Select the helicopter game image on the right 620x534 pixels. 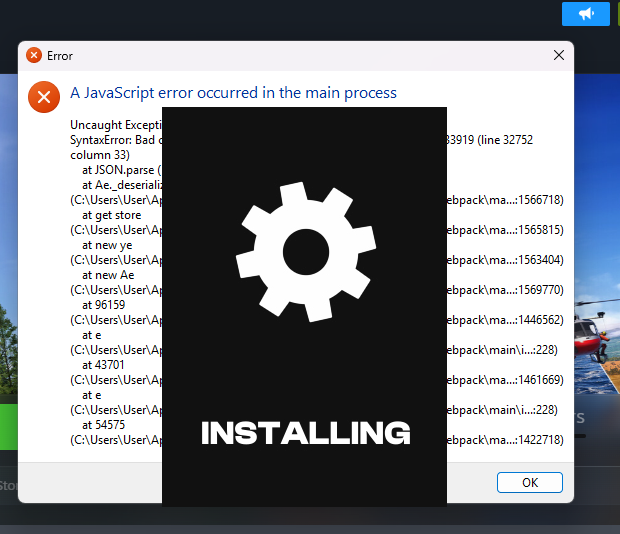pos(596,330)
